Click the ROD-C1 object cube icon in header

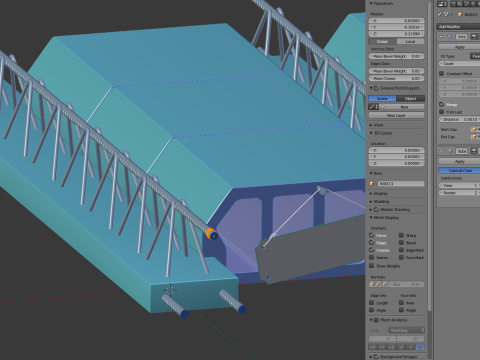tap(460, 14)
